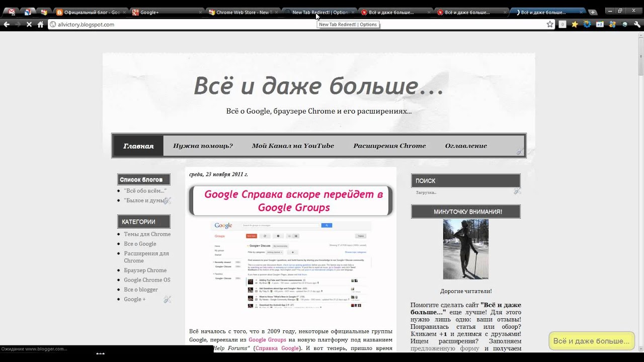
Task: Open Мой Канал на YouTube menu item
Action: (293, 146)
